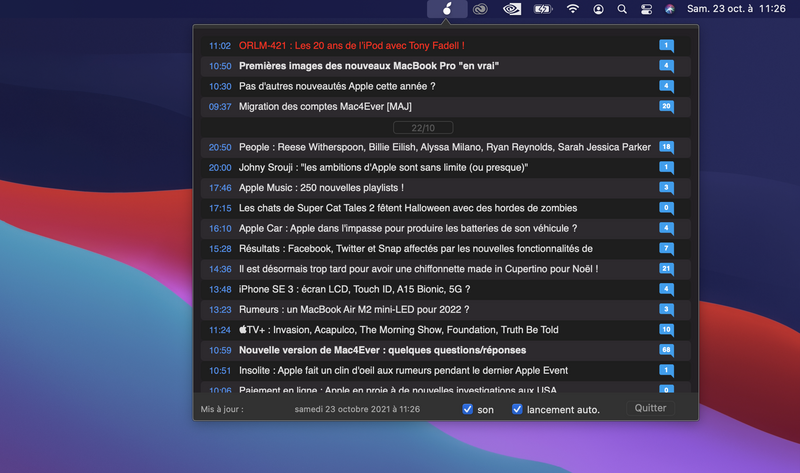Open comments bubble for TV+ Invasion article

click(x=666, y=330)
